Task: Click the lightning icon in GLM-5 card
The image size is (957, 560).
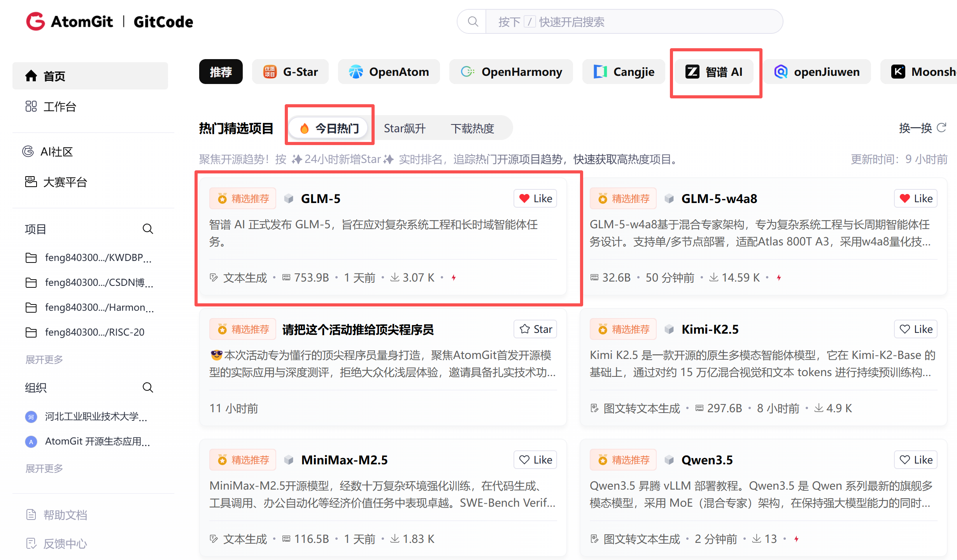Action: [x=454, y=278]
